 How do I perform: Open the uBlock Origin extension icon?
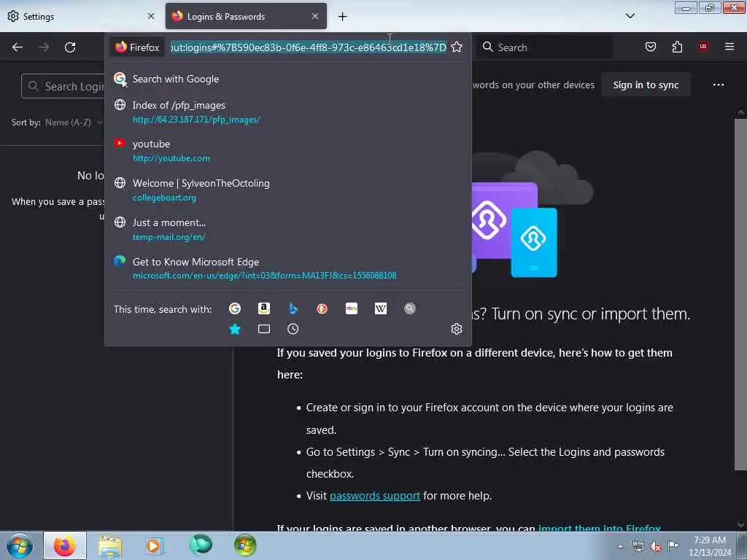coord(703,46)
